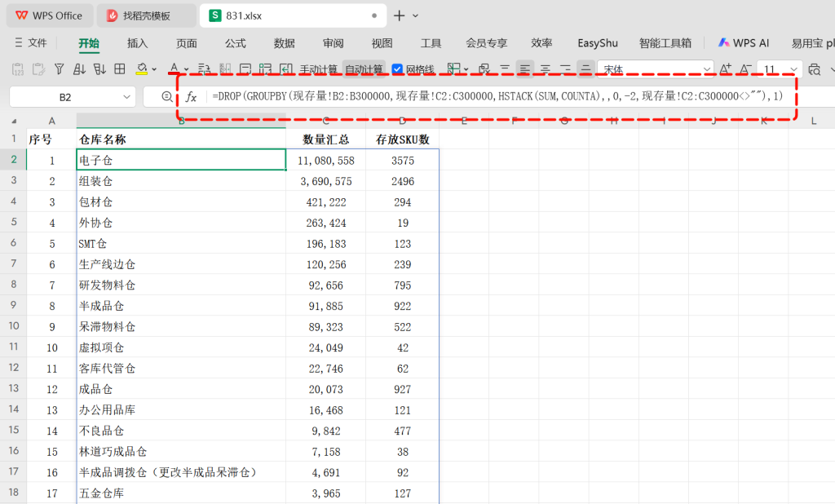Click the find and search icon
835x504 pixels.
pos(815,69)
